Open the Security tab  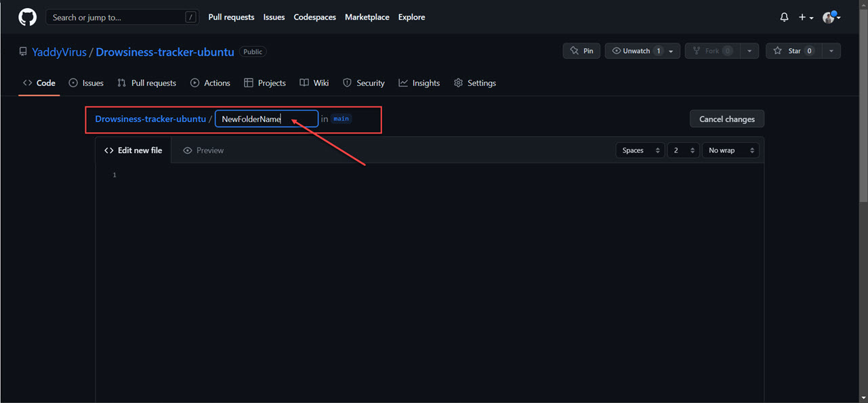point(364,83)
